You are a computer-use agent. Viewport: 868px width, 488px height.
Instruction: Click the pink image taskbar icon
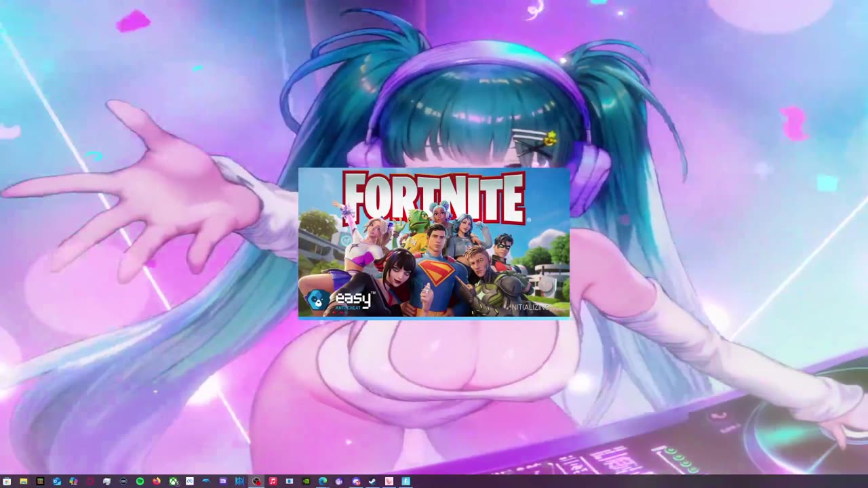389,481
